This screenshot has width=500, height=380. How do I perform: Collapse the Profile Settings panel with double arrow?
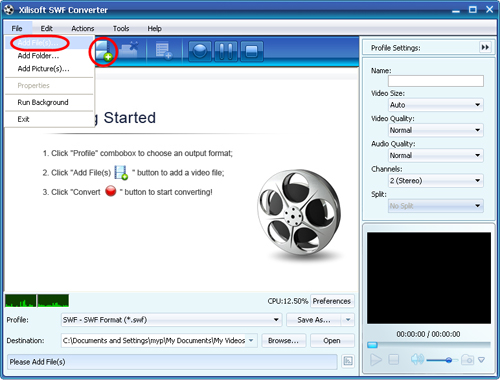(x=485, y=47)
